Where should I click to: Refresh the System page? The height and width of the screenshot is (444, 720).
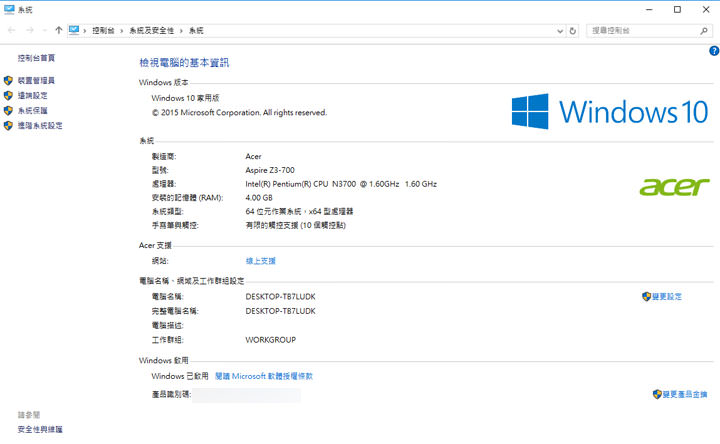pos(573,31)
